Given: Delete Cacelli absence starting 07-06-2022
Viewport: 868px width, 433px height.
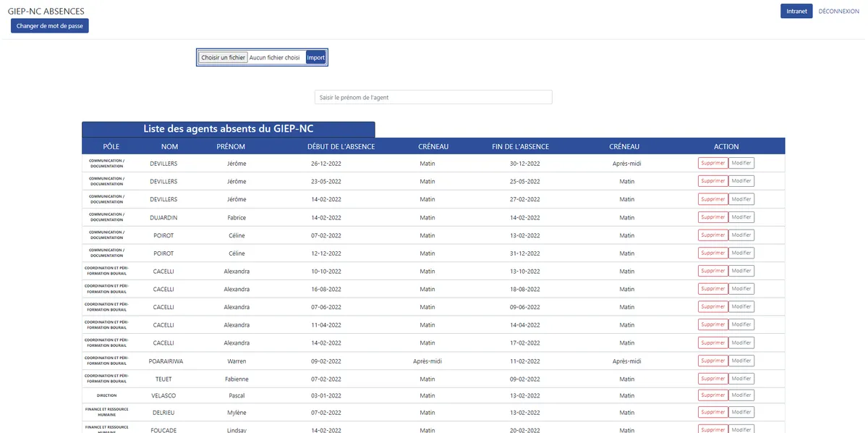Looking at the screenshot, I should click(x=712, y=307).
